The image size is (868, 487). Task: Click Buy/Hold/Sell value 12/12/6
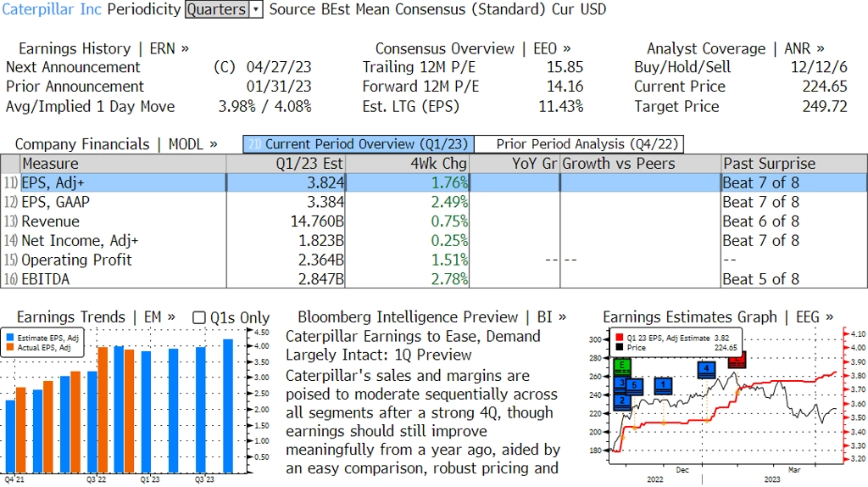[819, 68]
